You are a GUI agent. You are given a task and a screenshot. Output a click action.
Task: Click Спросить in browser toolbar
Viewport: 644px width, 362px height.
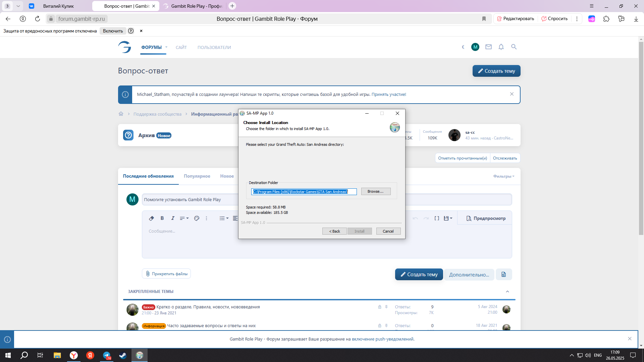(554, 19)
